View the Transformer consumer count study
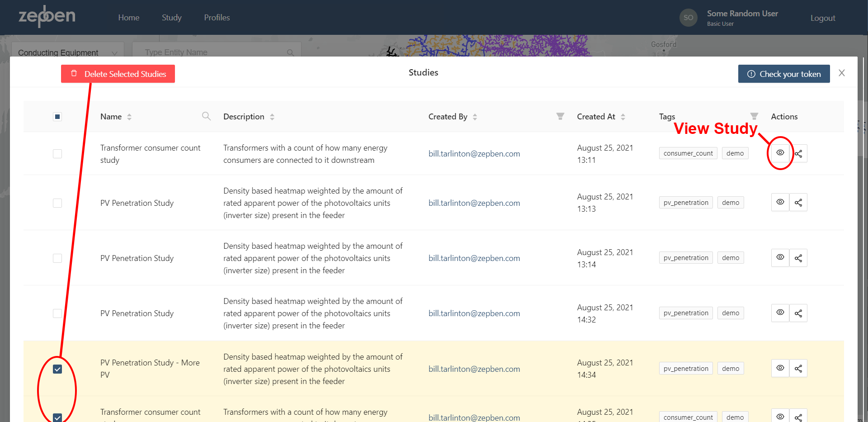 (x=780, y=153)
